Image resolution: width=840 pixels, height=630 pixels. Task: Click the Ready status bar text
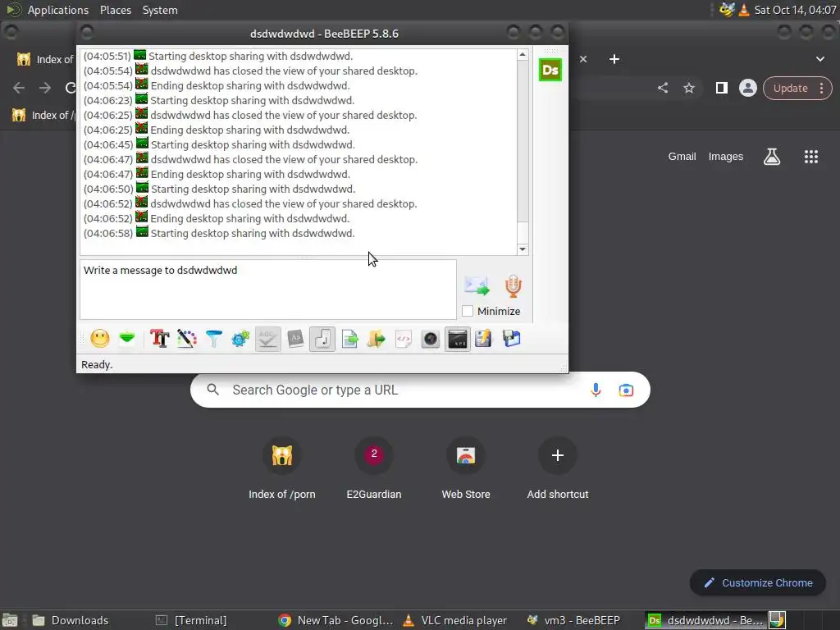97,365
